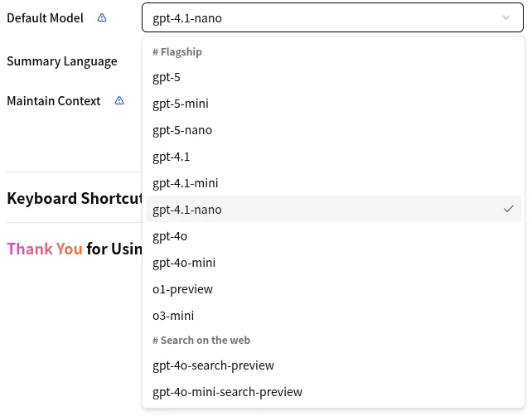Screen dimensions: 532x416
Task: Click the Search on the web group header
Action: click(201, 341)
